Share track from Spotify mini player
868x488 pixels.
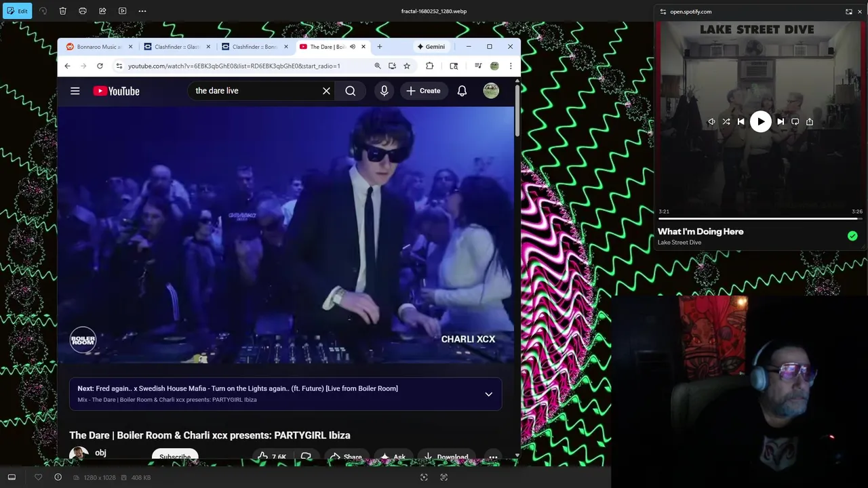(x=810, y=122)
